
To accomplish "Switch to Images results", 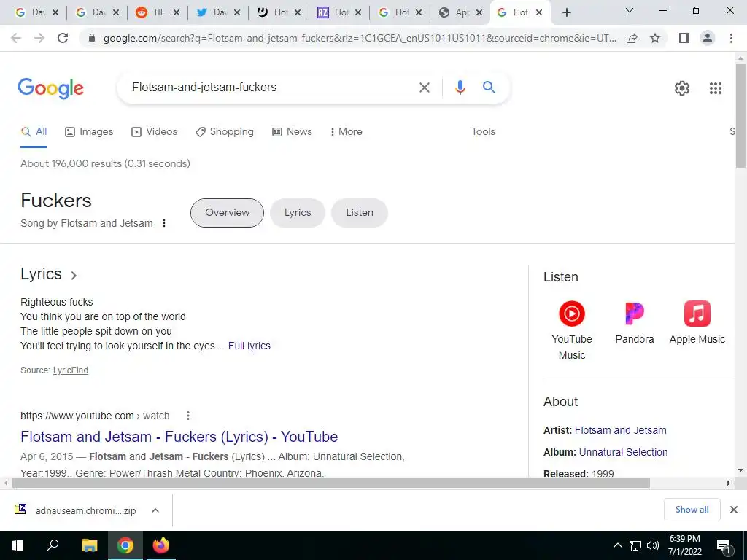I will click(x=89, y=131).
